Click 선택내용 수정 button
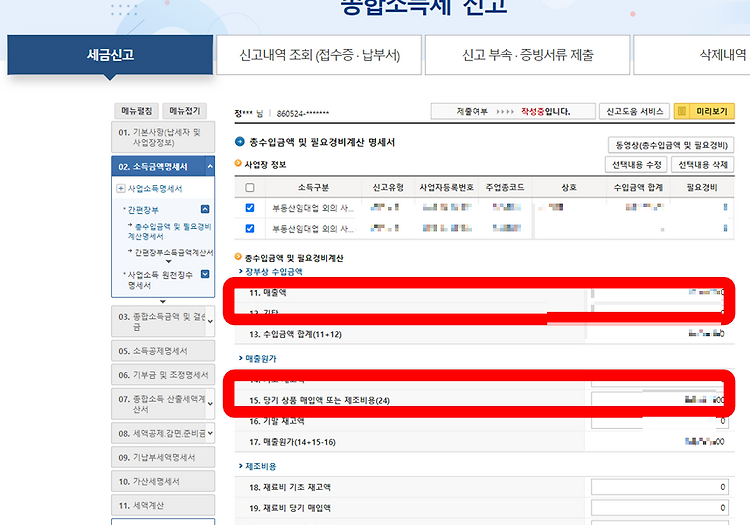Screen dimensions: 750x525 pyautogui.click(x=637, y=164)
